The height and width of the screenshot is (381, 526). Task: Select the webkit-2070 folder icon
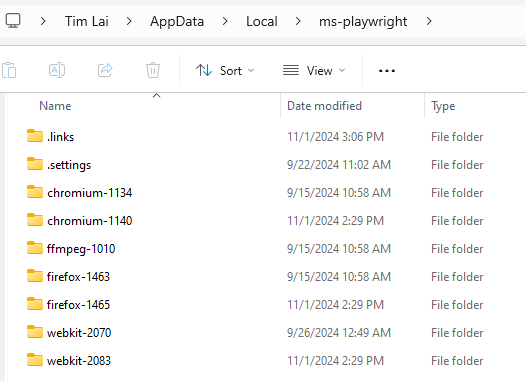click(x=35, y=332)
